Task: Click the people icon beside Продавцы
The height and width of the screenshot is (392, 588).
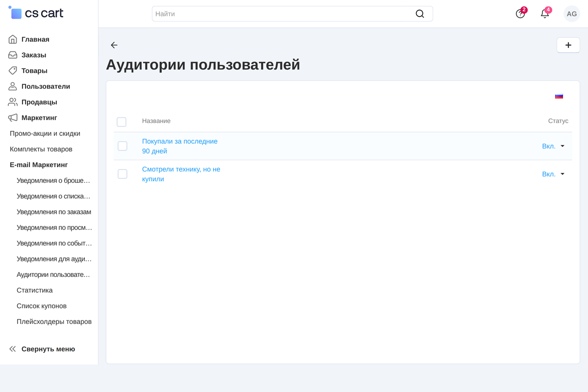Action: 13,102
